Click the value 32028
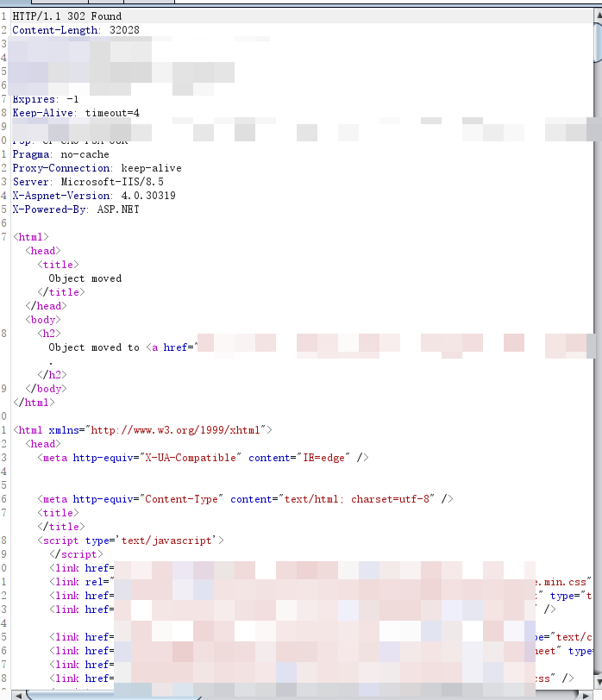 pyautogui.click(x=124, y=30)
